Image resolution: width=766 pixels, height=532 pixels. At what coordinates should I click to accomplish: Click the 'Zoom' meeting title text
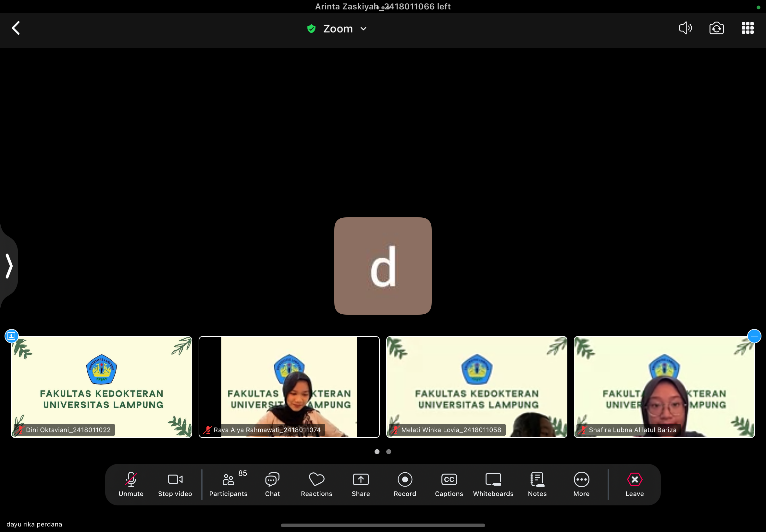(x=338, y=29)
